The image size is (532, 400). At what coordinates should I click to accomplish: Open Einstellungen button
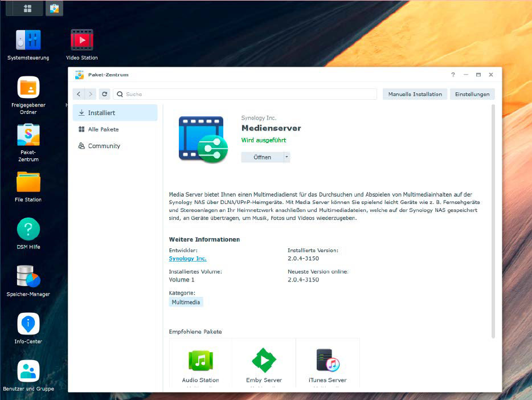click(x=472, y=94)
